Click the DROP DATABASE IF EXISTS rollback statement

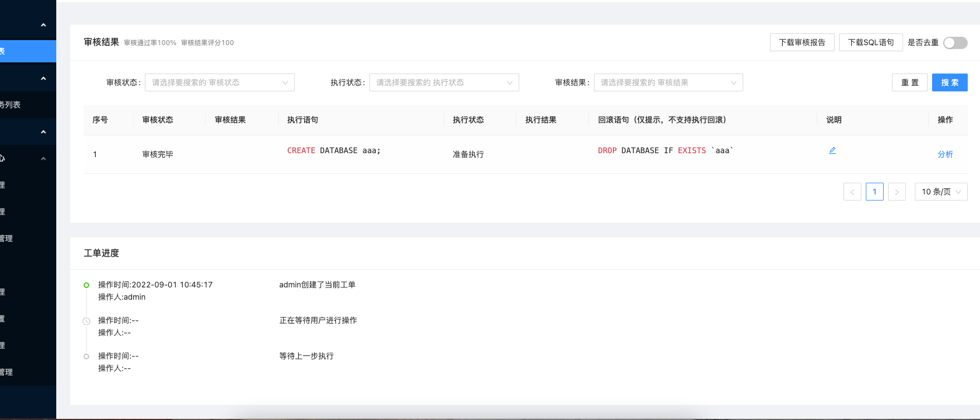pyautogui.click(x=666, y=150)
